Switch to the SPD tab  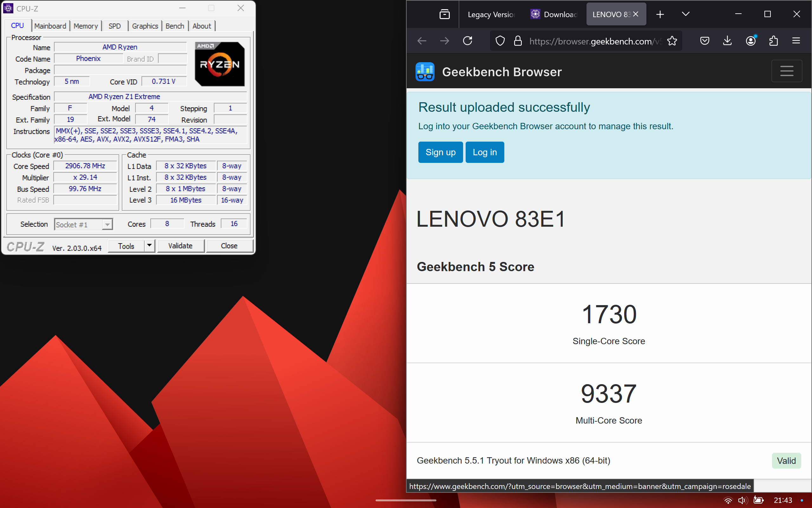(115, 26)
